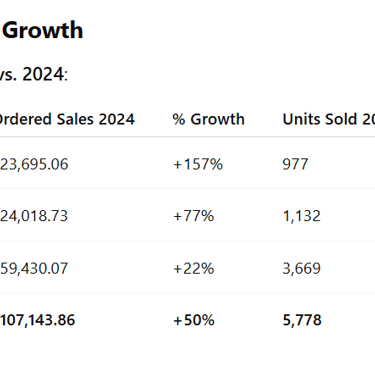Screen dimensions: 375x366
Task: Click the 59,430.07 sales cell
Action: (x=34, y=268)
